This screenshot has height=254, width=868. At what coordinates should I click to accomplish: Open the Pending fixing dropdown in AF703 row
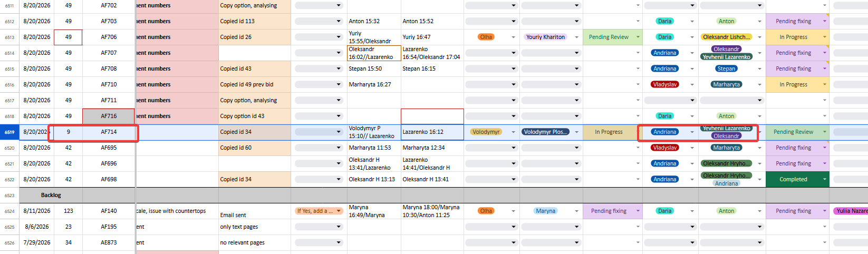pyautogui.click(x=825, y=22)
